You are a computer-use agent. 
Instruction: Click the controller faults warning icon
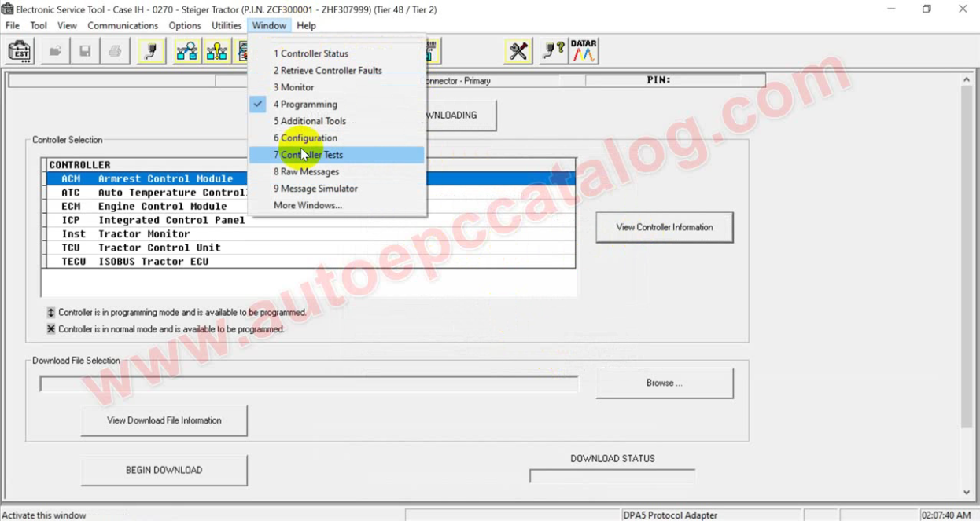[217, 52]
